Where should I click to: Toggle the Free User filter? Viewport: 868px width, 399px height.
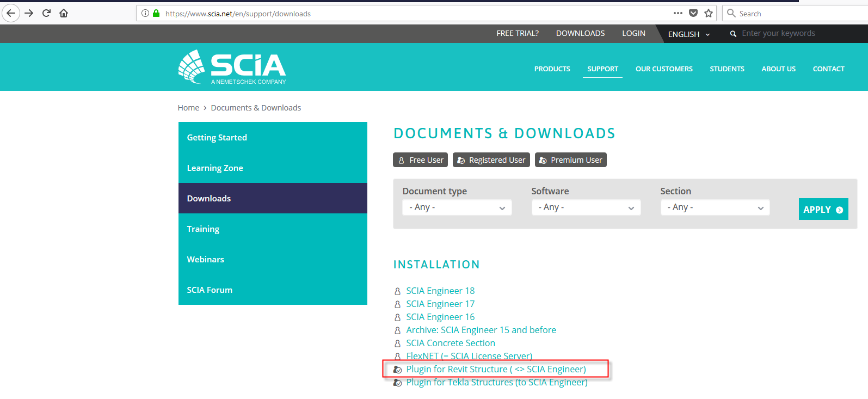421,160
